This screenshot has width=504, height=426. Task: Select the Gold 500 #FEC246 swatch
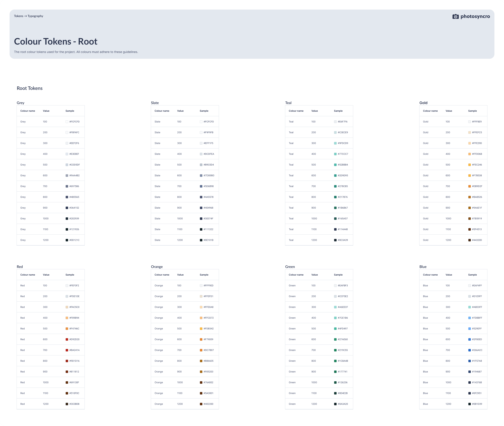click(x=469, y=165)
